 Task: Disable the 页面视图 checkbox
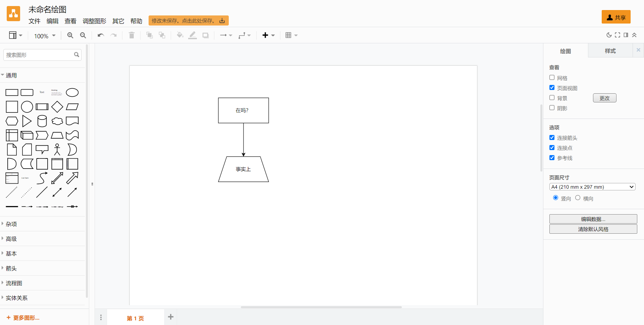point(552,88)
